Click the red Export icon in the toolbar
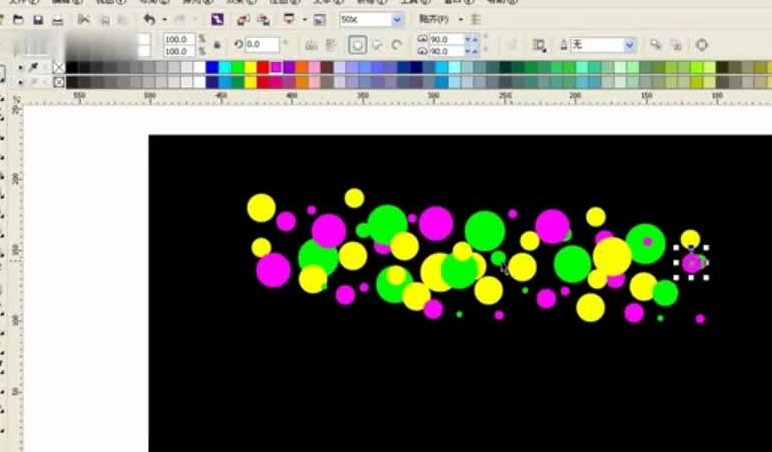The image size is (772, 452). [x=243, y=20]
